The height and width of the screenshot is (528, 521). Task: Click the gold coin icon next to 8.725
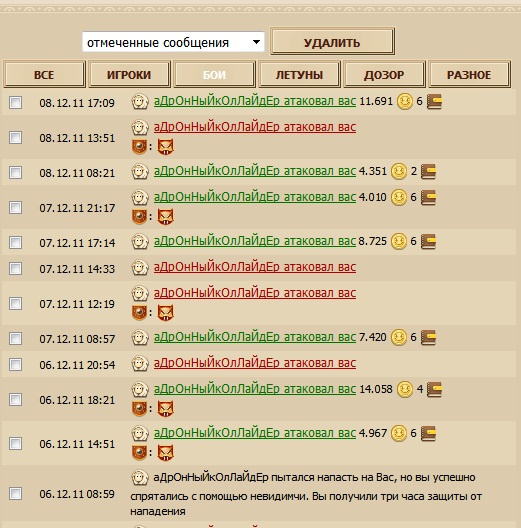(x=399, y=241)
